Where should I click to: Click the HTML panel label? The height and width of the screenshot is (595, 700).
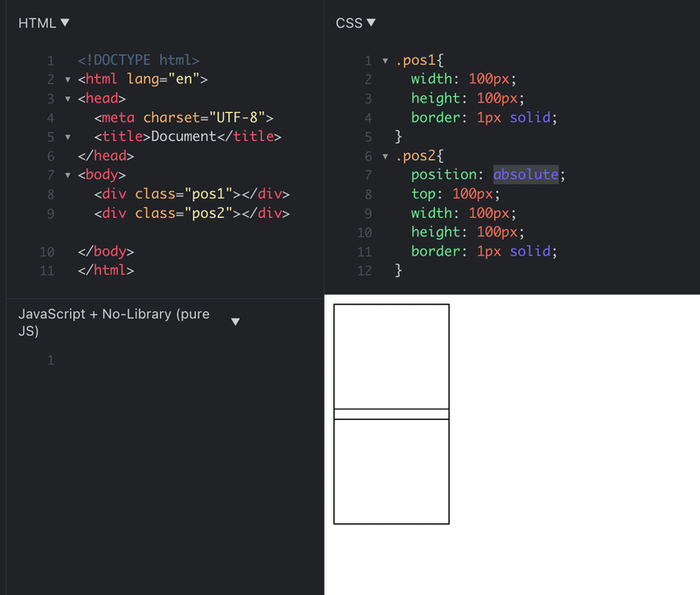[37, 23]
